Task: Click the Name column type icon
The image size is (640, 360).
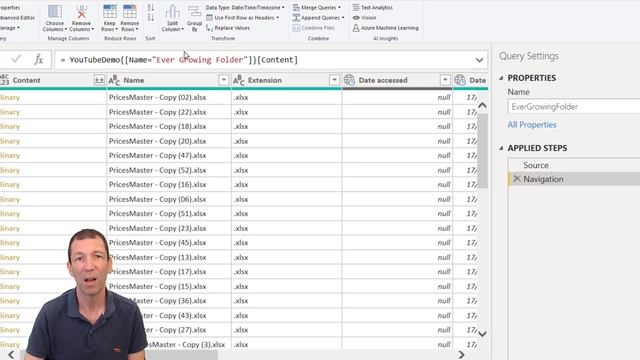Action: 114,80
